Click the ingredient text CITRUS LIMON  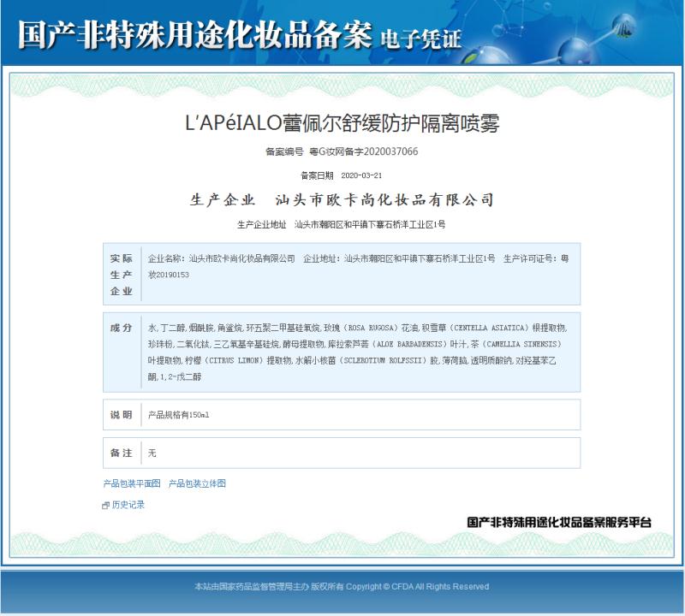click(x=235, y=360)
